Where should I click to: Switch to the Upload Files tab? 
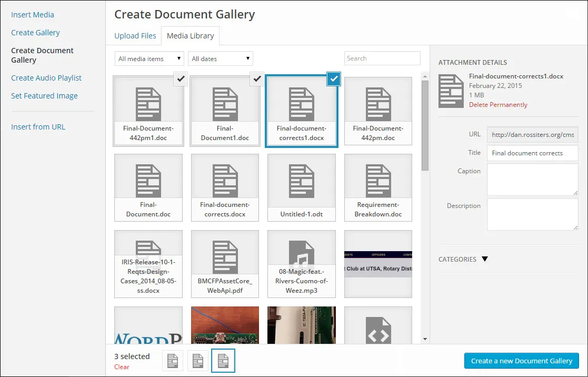135,36
